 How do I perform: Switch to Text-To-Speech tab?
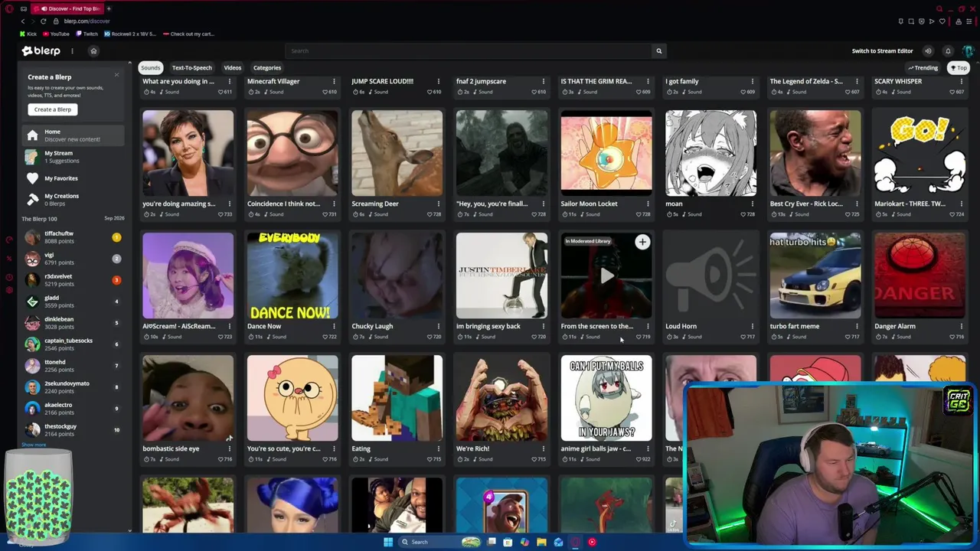[x=191, y=67]
